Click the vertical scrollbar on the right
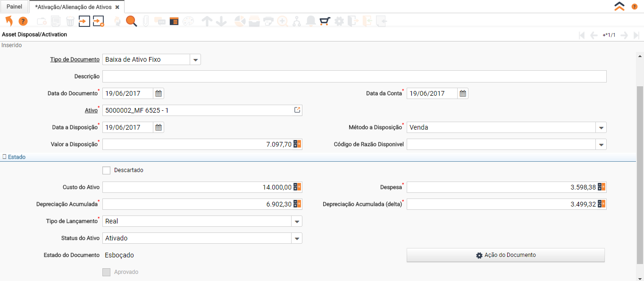Viewport: 644px width, 281px height. coord(640,174)
